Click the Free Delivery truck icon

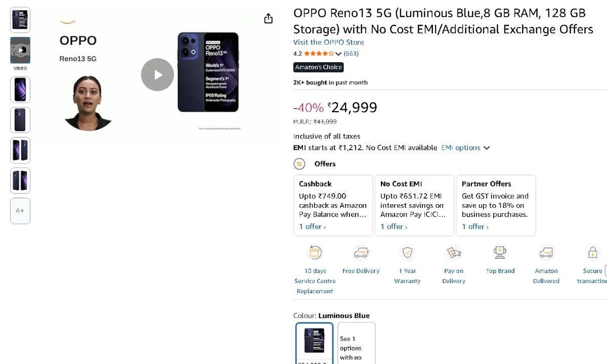point(361,252)
